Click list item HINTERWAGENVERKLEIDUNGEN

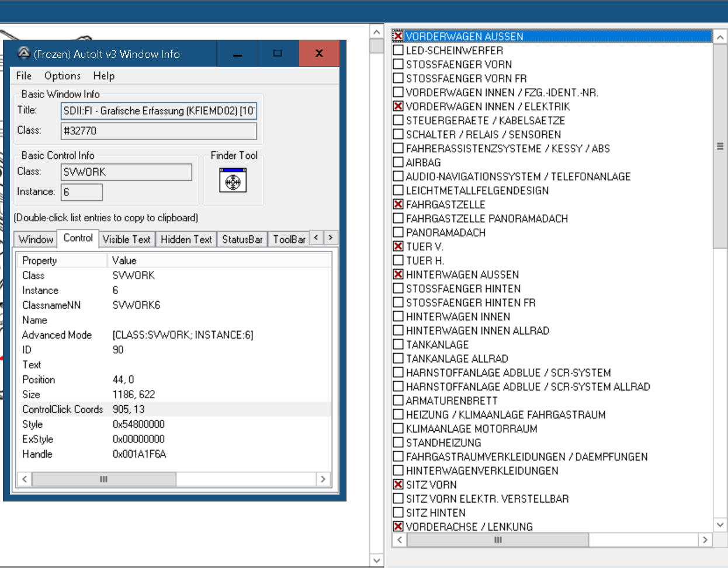tap(482, 471)
